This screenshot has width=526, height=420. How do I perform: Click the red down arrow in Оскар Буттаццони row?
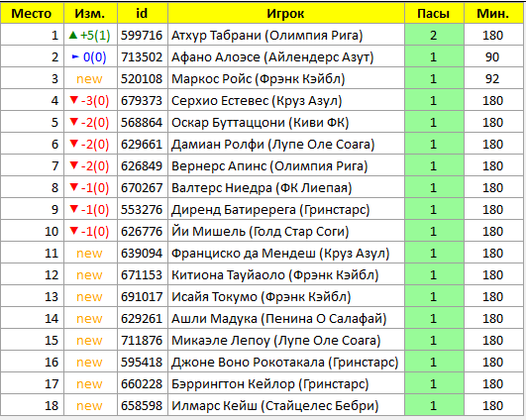pos(74,122)
